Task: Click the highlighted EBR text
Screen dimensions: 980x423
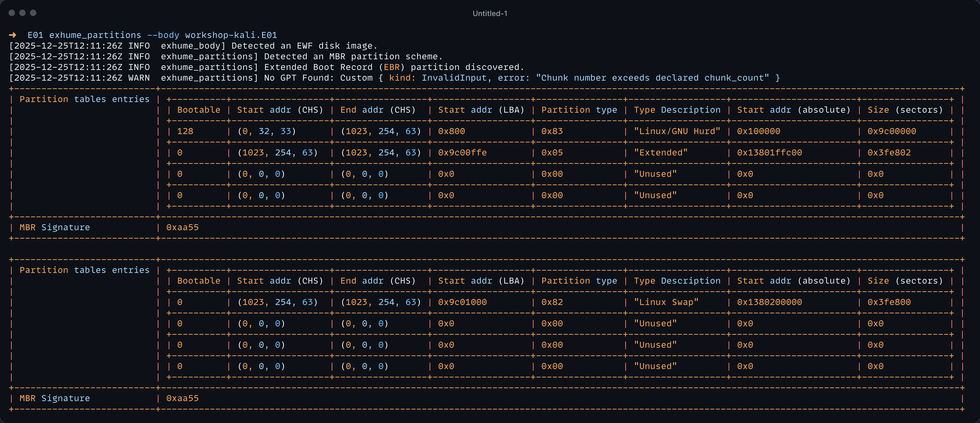Action: click(x=391, y=67)
